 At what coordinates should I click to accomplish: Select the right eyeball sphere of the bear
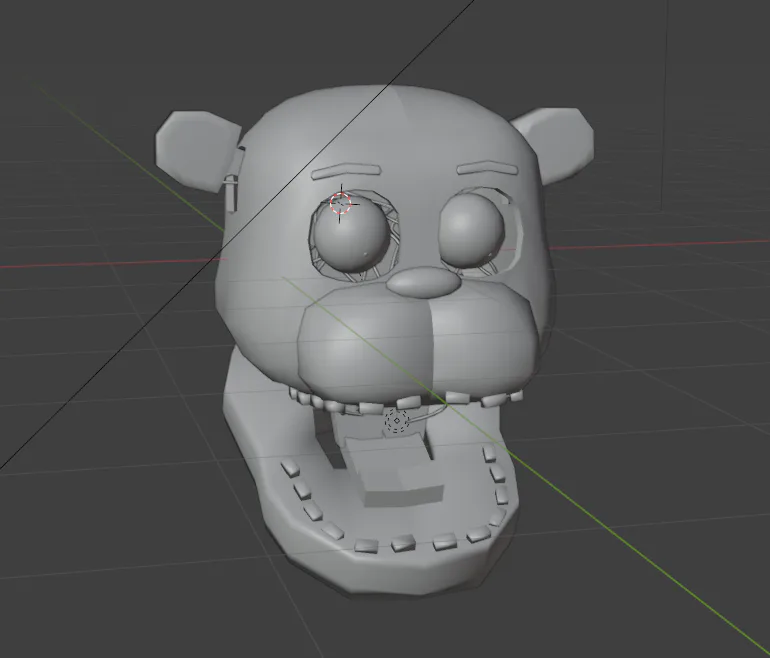(x=473, y=230)
